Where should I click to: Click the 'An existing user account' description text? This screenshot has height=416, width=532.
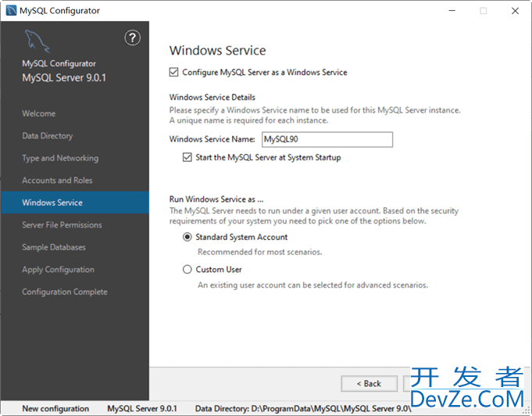[312, 285]
